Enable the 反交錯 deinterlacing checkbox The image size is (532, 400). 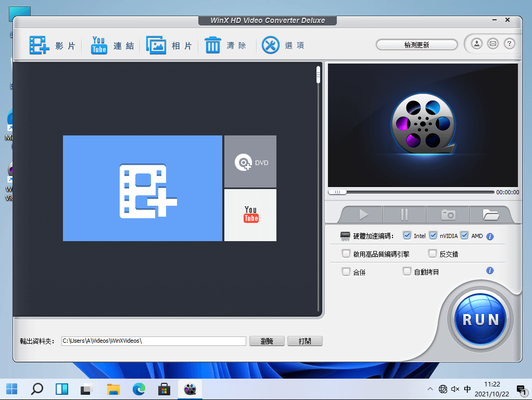pyautogui.click(x=433, y=253)
